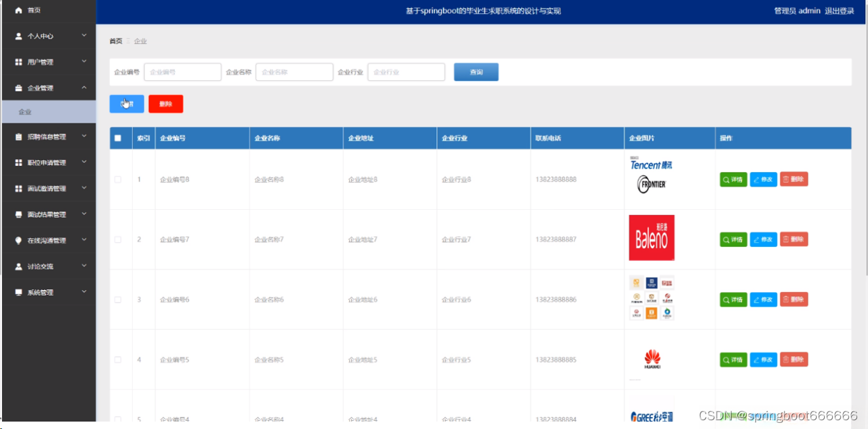Open 详情 for row 企业名称8
The image size is (868, 429).
tap(734, 179)
